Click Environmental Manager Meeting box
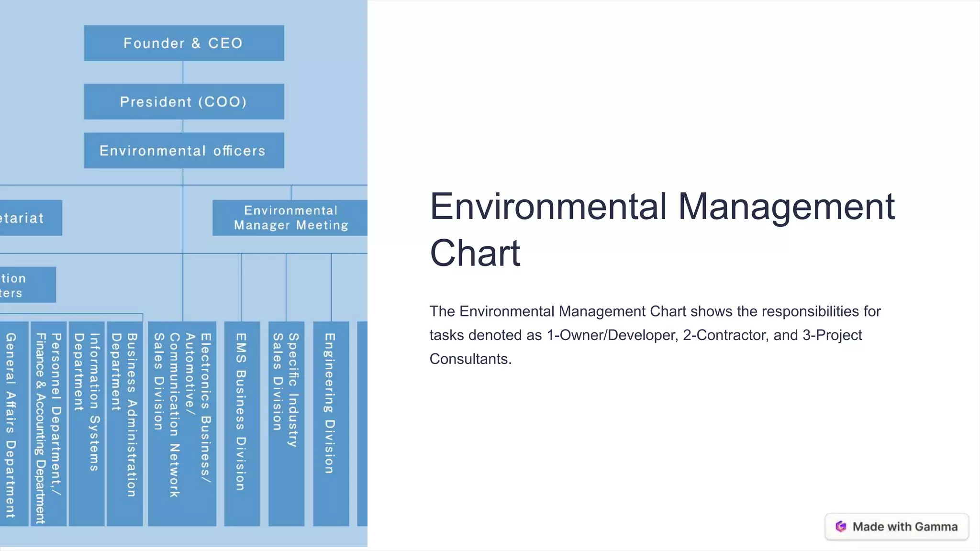 coord(290,218)
